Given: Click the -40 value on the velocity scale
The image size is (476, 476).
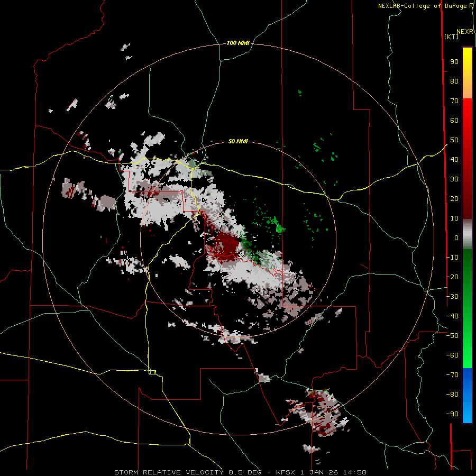Looking at the screenshot, I should click(x=452, y=316).
